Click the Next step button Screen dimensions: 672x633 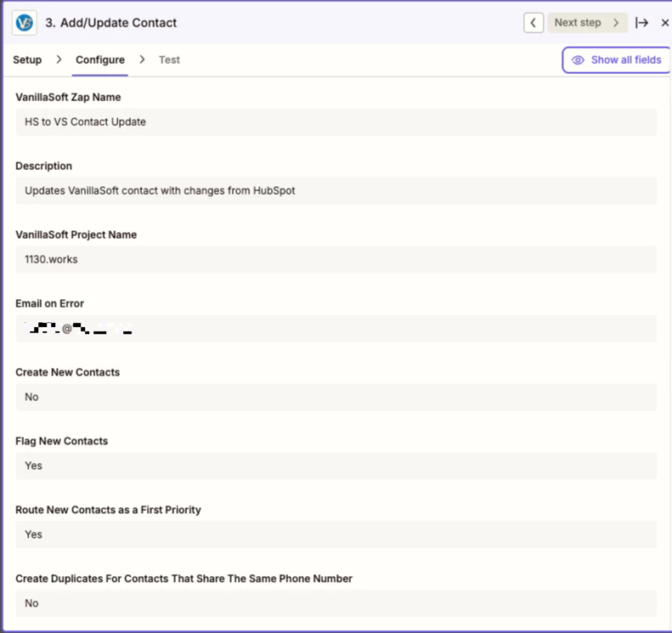[x=587, y=23]
